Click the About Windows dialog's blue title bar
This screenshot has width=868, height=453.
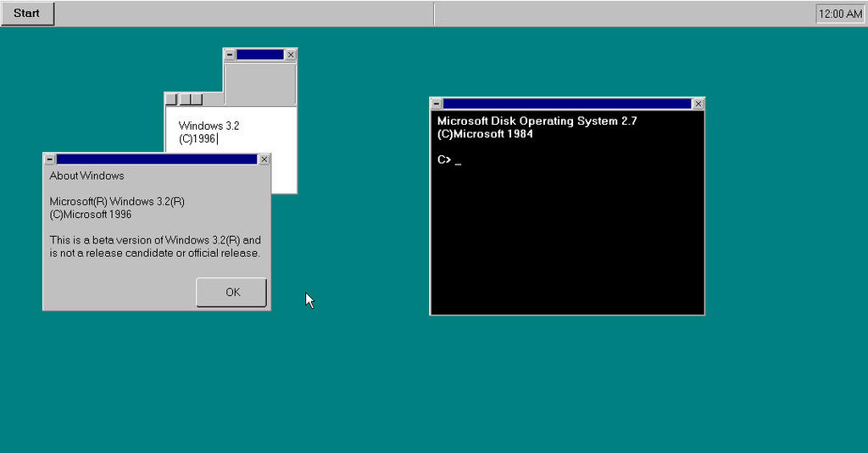click(157, 159)
